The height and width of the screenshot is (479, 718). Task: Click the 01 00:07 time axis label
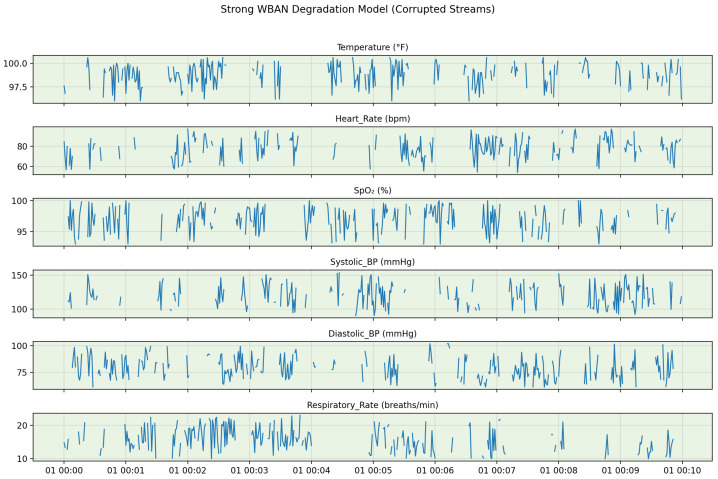click(497, 470)
